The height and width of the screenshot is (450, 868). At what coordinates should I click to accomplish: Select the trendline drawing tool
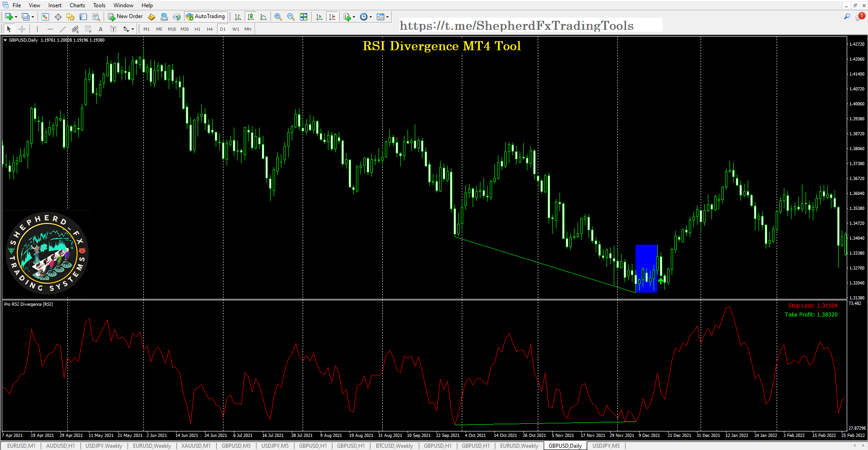[x=63, y=29]
